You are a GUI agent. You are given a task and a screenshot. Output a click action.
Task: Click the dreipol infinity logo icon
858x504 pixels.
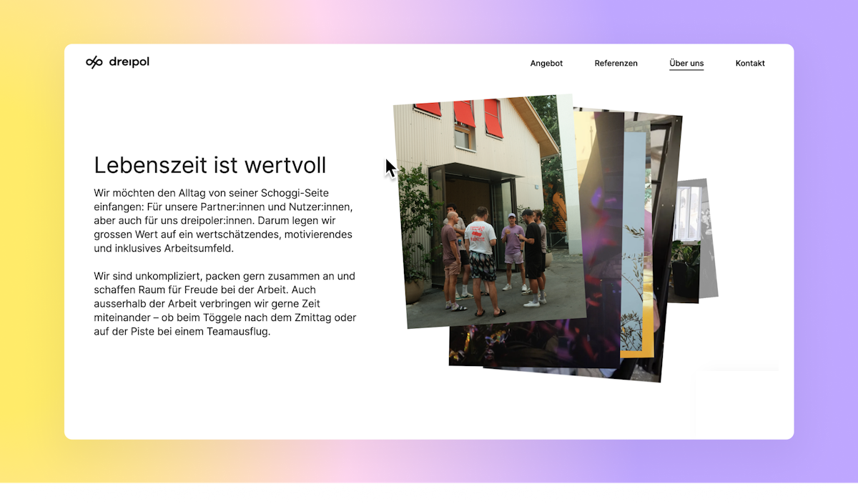pyautogui.click(x=94, y=61)
